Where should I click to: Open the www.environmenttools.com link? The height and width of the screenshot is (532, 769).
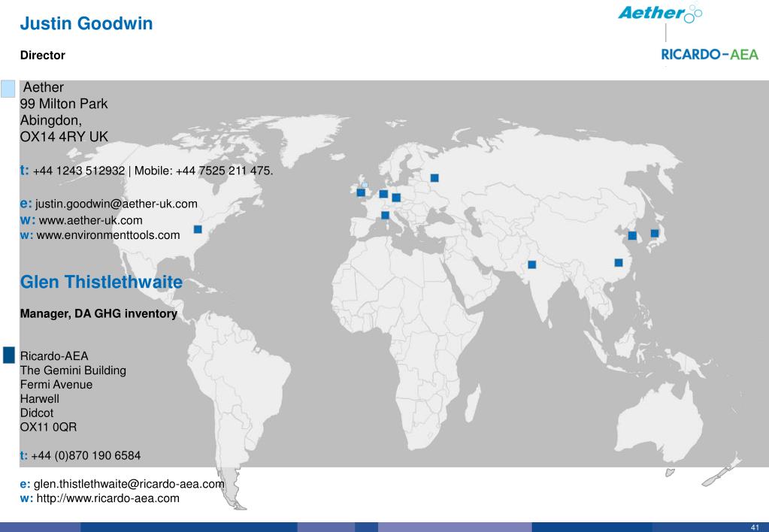(108, 235)
